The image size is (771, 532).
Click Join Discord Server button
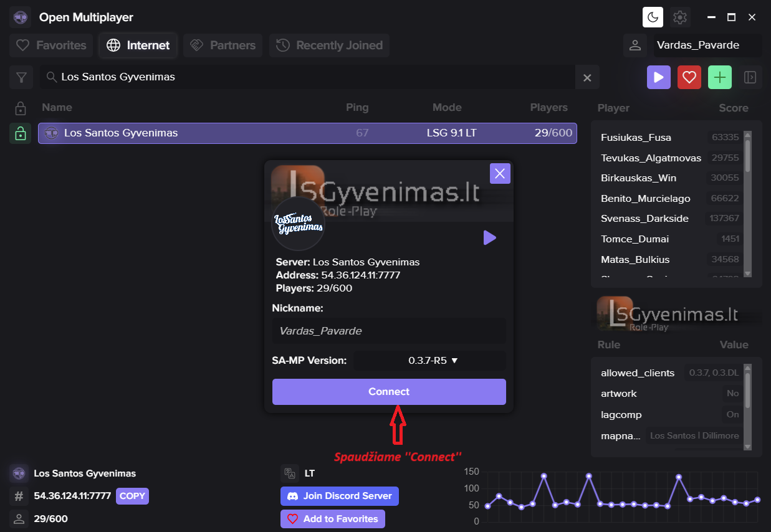(x=340, y=496)
